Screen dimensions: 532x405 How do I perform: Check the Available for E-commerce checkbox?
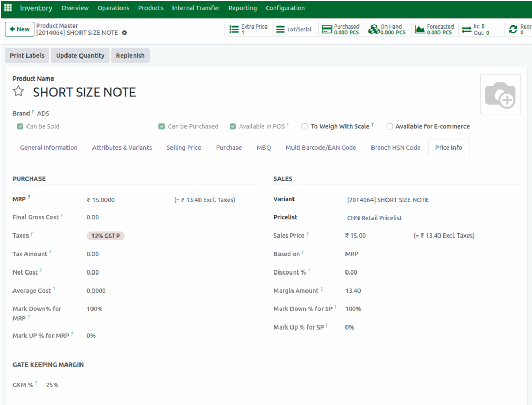[389, 126]
